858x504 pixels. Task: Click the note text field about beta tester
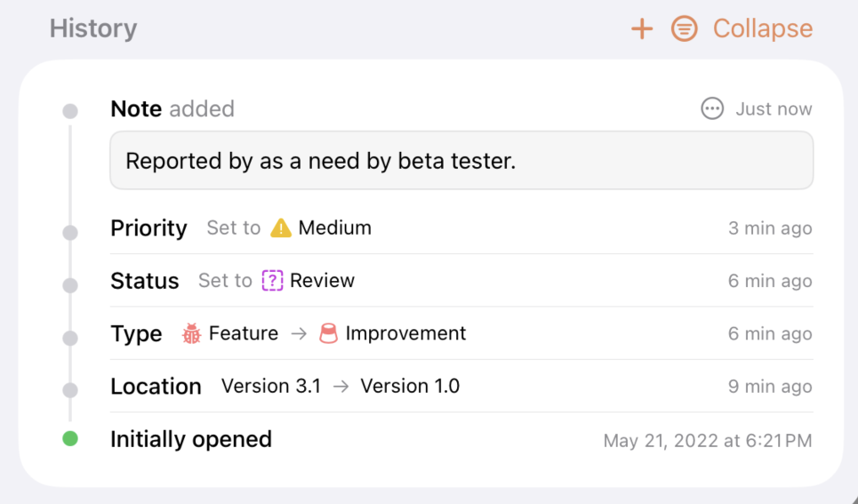pyautogui.click(x=461, y=160)
